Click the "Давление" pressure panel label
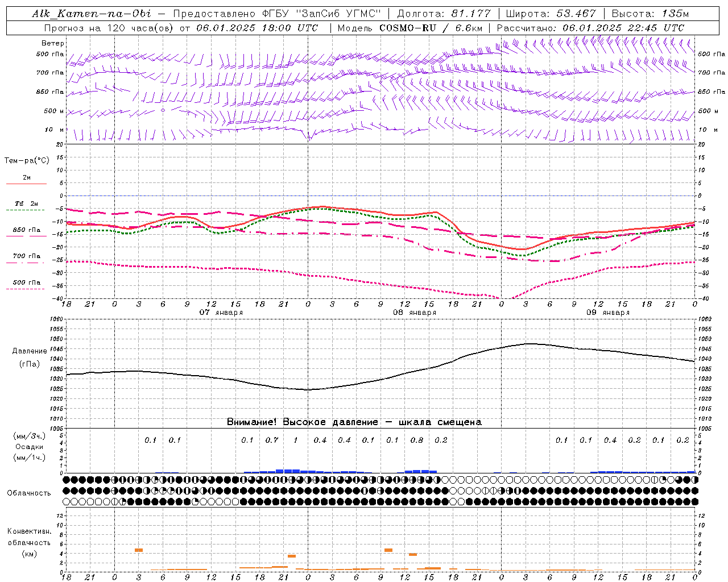The image size is (728, 582). pyautogui.click(x=30, y=351)
